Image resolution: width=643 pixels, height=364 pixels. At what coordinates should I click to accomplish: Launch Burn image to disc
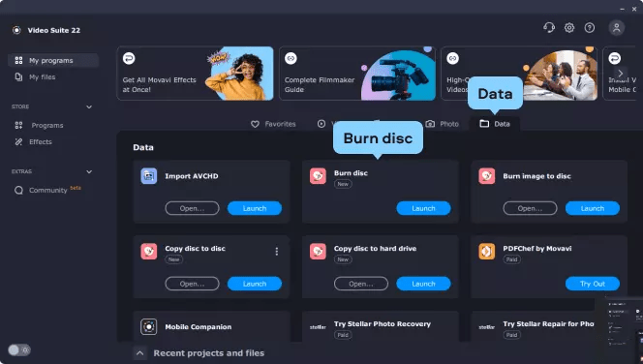coord(593,208)
